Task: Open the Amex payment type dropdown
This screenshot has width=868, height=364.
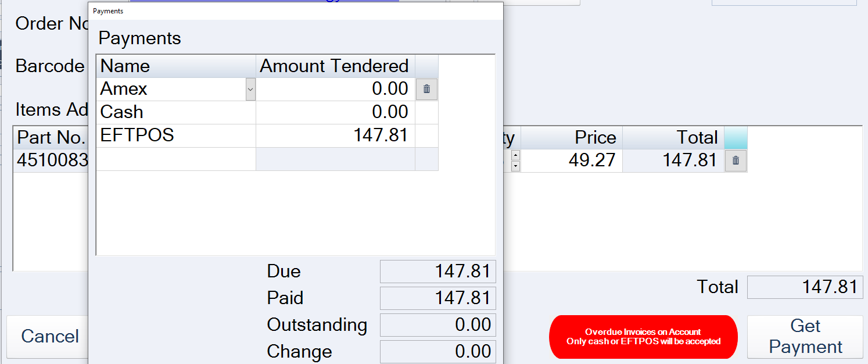Action: click(x=250, y=89)
